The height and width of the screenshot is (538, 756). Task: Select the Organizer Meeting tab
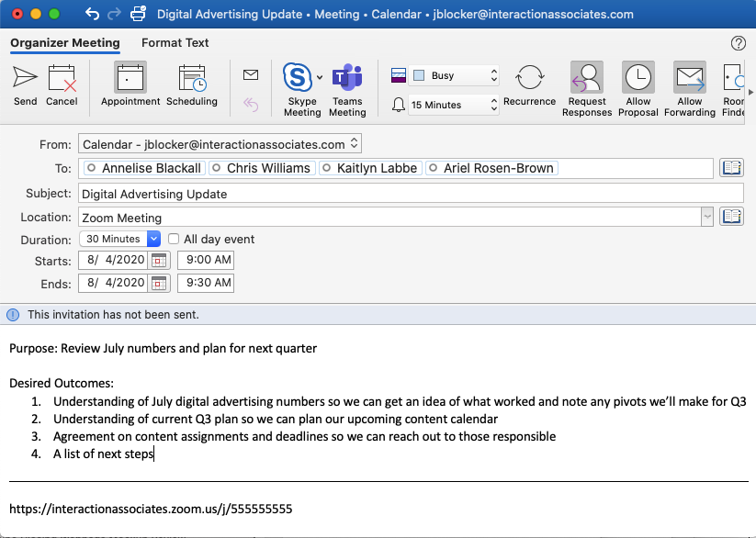[65, 43]
